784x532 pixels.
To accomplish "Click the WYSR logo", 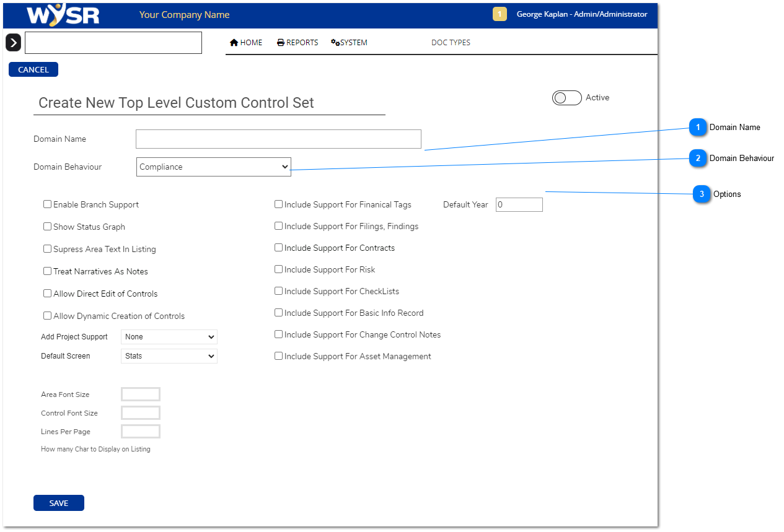I will tap(63, 15).
